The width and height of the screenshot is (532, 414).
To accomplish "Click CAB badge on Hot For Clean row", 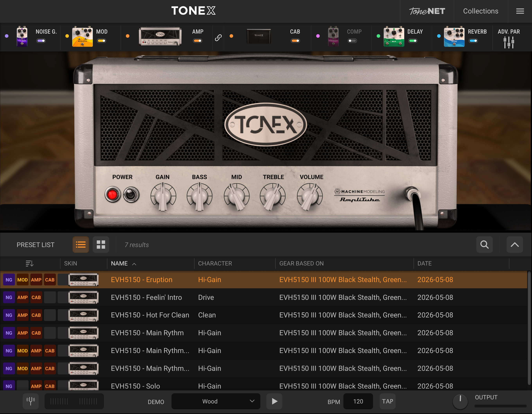I will pos(36,315).
